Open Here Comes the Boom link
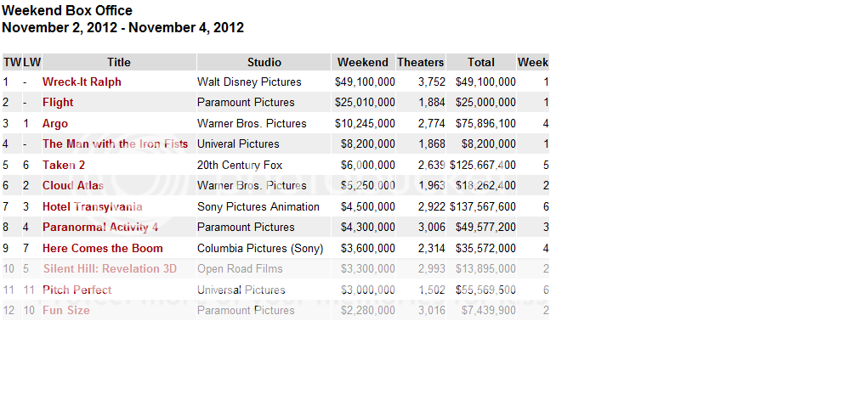 pos(103,249)
